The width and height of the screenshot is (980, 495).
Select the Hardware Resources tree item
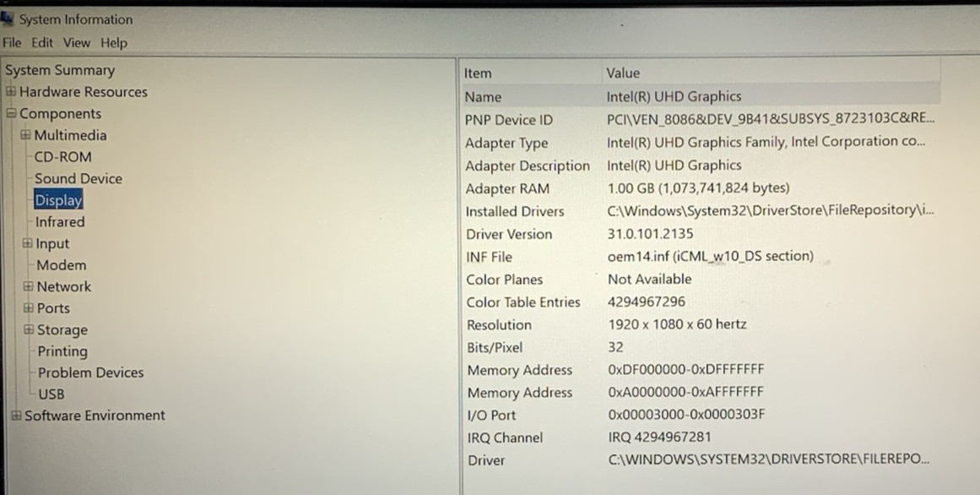pyautogui.click(x=83, y=92)
